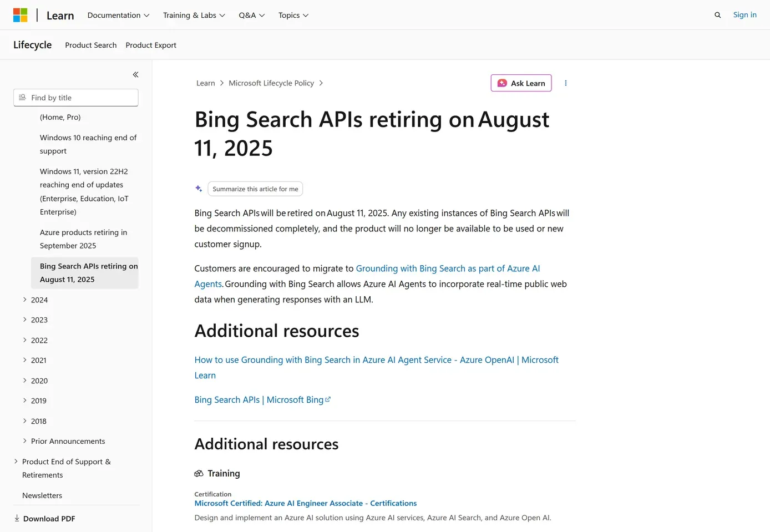Expand the 2018 tree node
The width and height of the screenshot is (770, 532).
pyautogui.click(x=24, y=421)
